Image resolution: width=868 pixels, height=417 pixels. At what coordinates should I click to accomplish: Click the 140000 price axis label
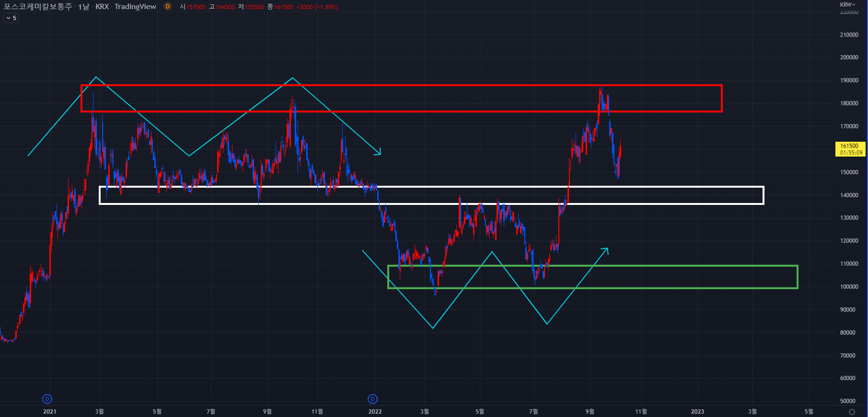(849, 195)
